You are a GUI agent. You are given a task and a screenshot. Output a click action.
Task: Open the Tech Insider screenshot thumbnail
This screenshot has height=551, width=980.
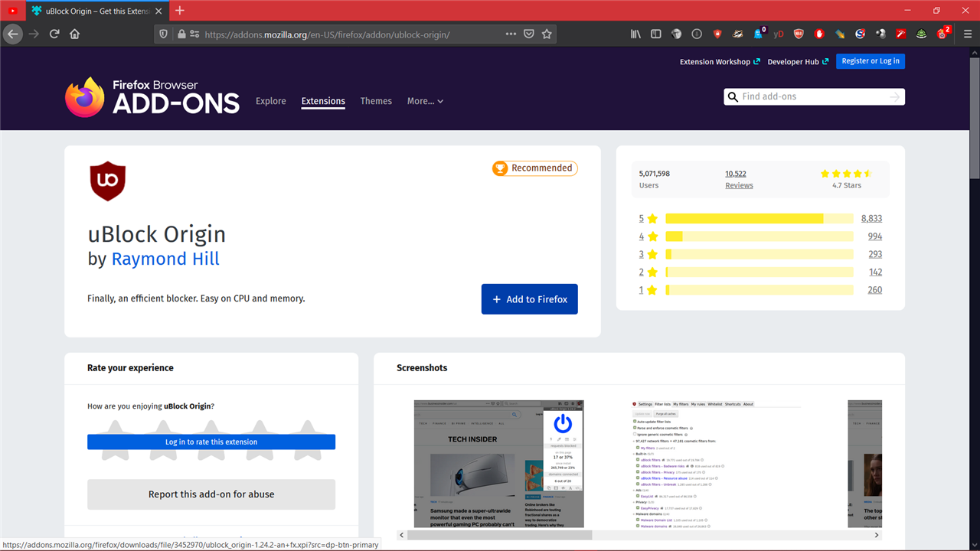pyautogui.click(x=498, y=464)
